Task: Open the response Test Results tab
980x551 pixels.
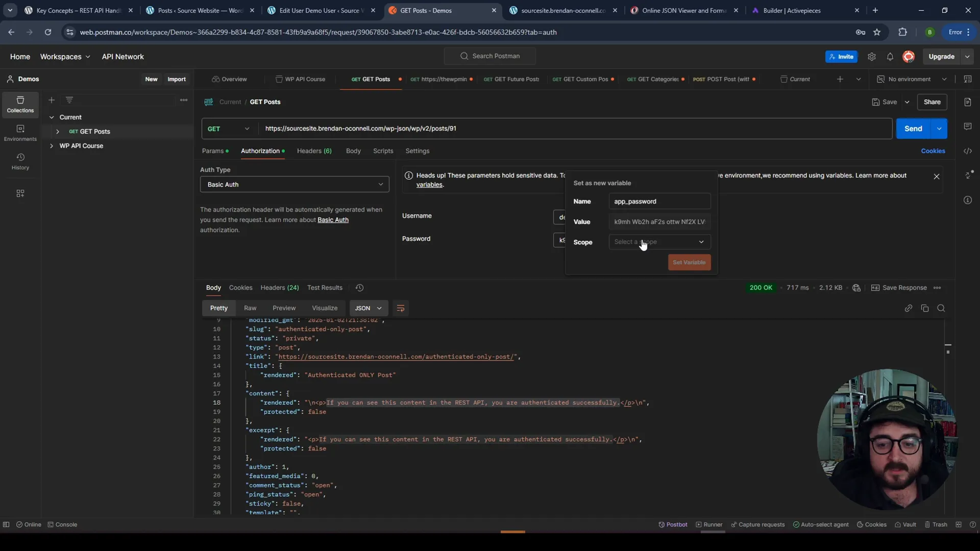Action: click(x=325, y=288)
